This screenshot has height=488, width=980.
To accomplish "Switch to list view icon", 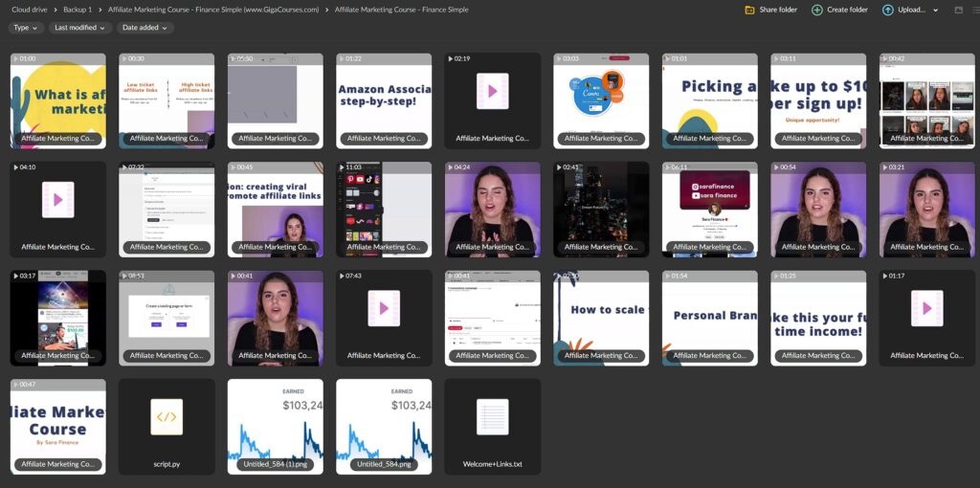I will point(976,10).
